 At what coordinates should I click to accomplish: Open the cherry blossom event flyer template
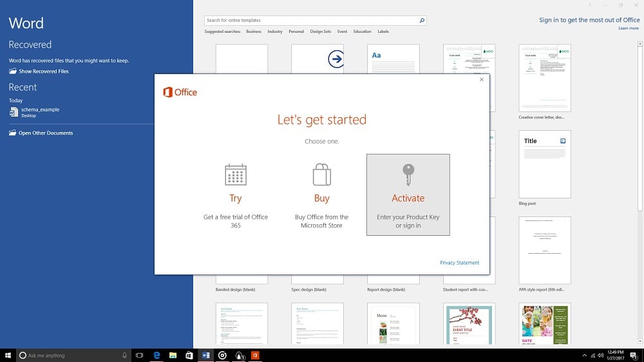click(469, 324)
